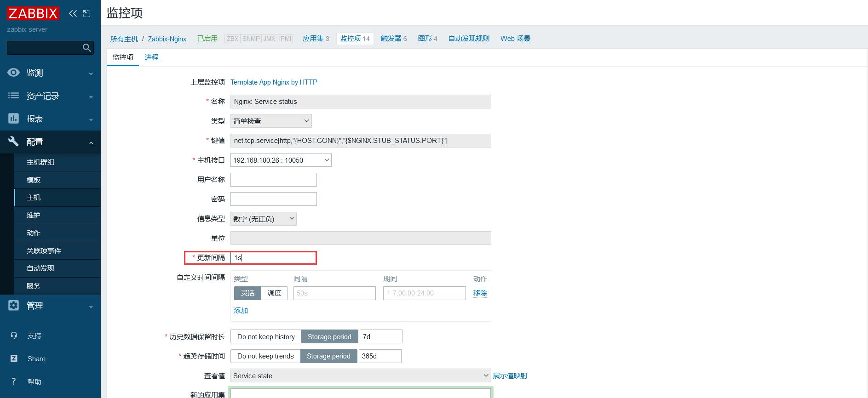Switch to the 进程 tab
The image size is (868, 398).
[x=151, y=57]
